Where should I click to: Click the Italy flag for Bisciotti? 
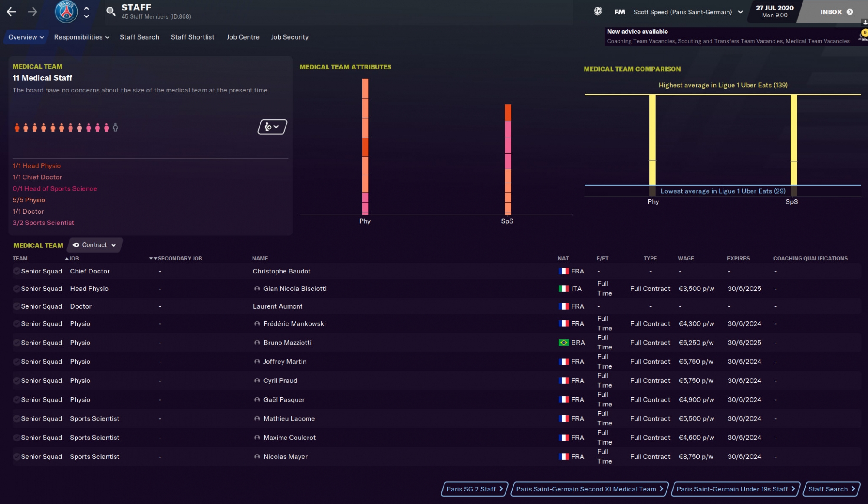tap(563, 289)
